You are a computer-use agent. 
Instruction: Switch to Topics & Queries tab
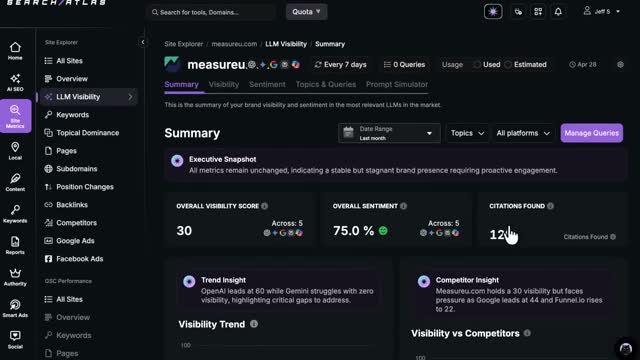(x=326, y=84)
